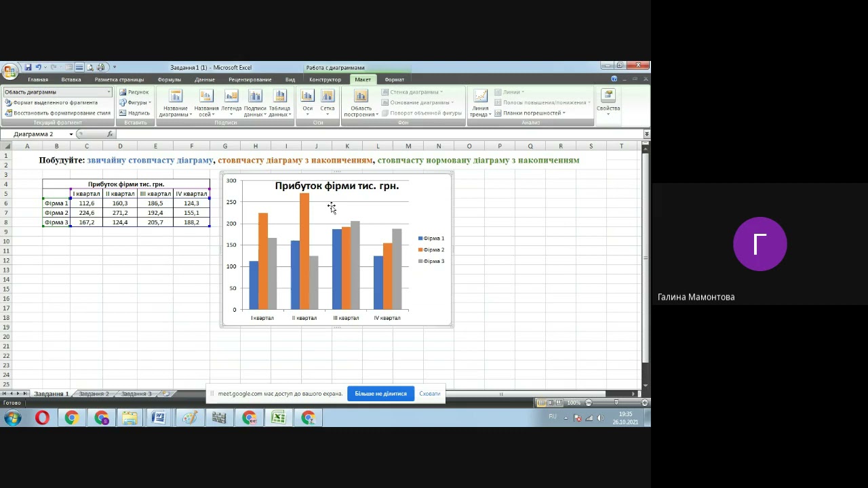Click zoom in plus button
This screenshot has height=488, width=868.
pyautogui.click(x=644, y=403)
